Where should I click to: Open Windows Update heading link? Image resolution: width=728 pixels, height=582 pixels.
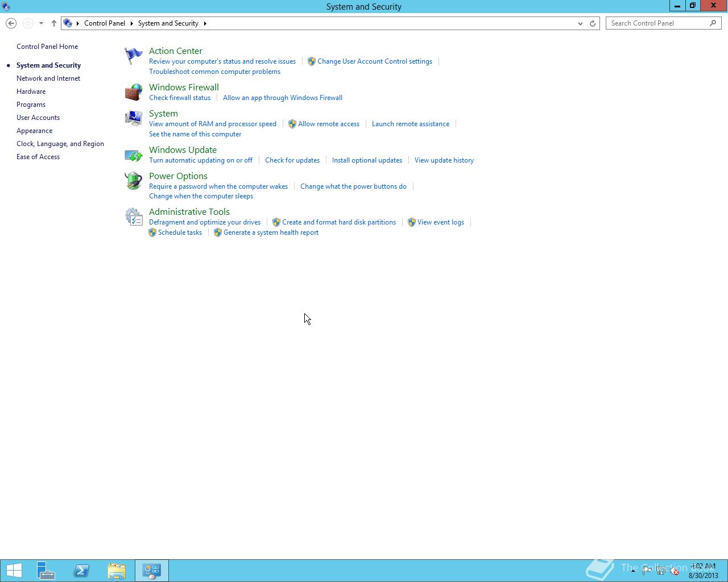[183, 150]
